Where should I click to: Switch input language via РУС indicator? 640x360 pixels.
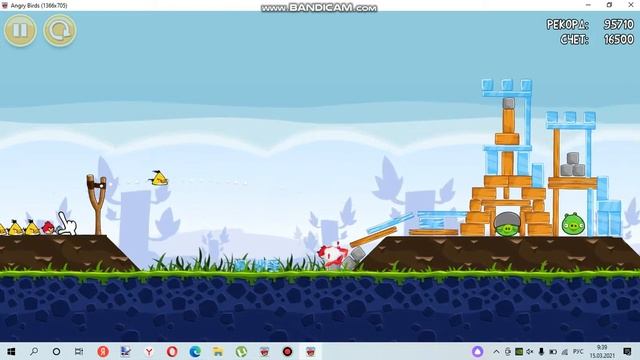point(578,351)
